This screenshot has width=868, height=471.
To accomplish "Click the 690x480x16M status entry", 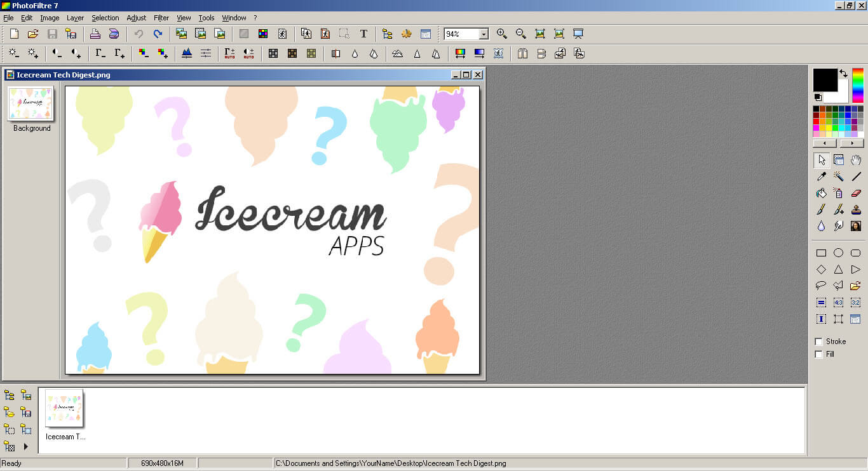I will 162,463.
